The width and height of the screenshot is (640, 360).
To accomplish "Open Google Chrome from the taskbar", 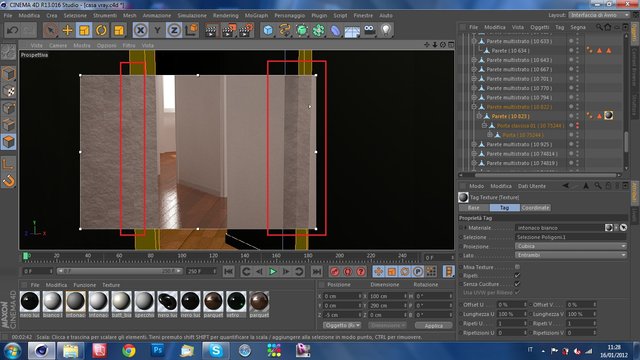I will 129,350.
